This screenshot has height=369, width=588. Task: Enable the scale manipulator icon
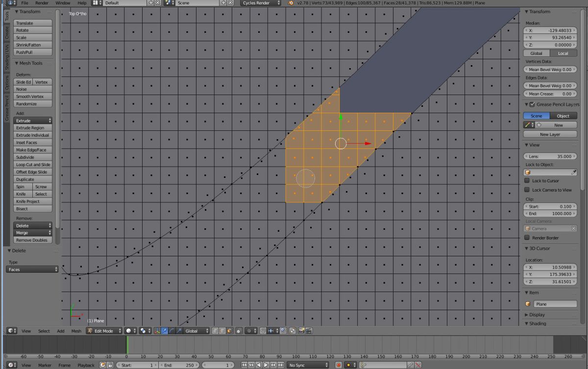(179, 331)
